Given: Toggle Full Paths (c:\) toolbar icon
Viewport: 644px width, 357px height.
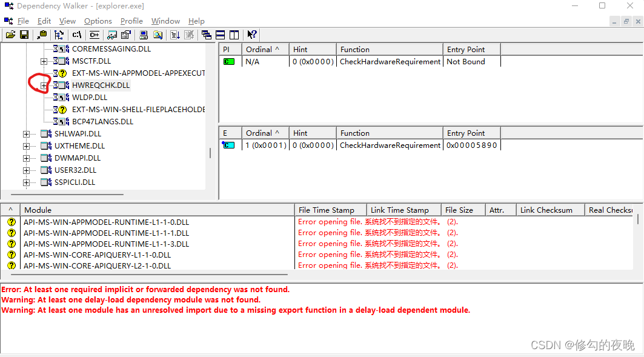Looking at the screenshot, I should pos(77,35).
